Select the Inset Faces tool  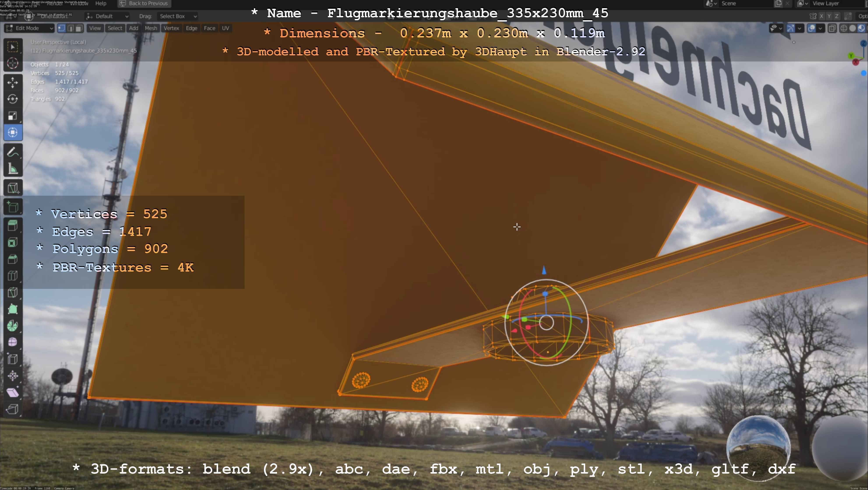coord(12,242)
